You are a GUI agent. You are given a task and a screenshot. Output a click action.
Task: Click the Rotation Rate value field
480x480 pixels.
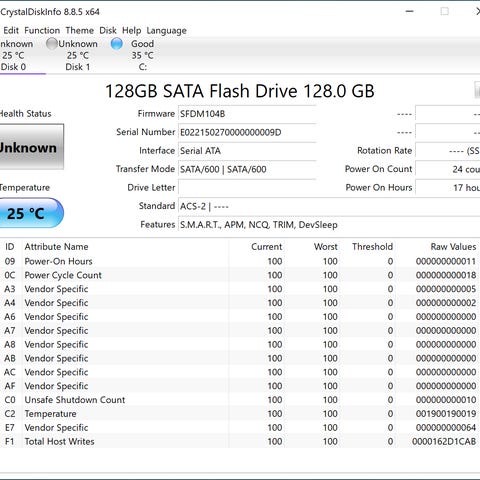[448, 151]
